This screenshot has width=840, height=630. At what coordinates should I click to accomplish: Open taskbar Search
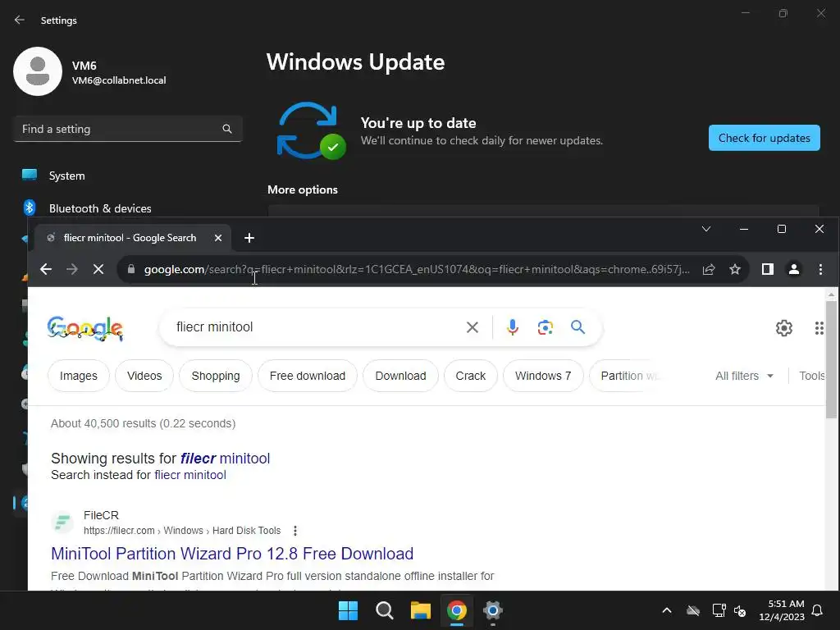point(385,610)
